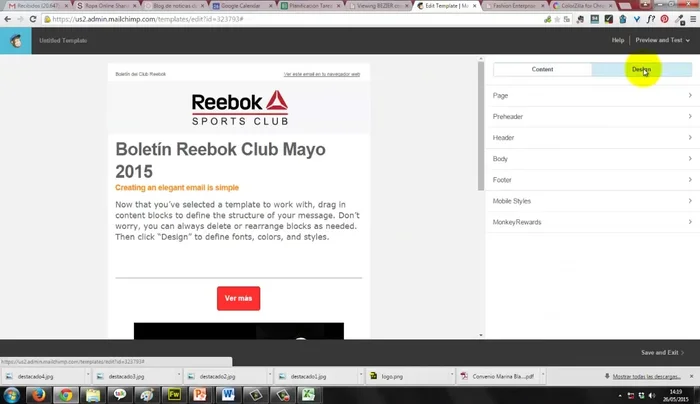Close the downloads bar
This screenshot has width=700, height=404.
692,376
